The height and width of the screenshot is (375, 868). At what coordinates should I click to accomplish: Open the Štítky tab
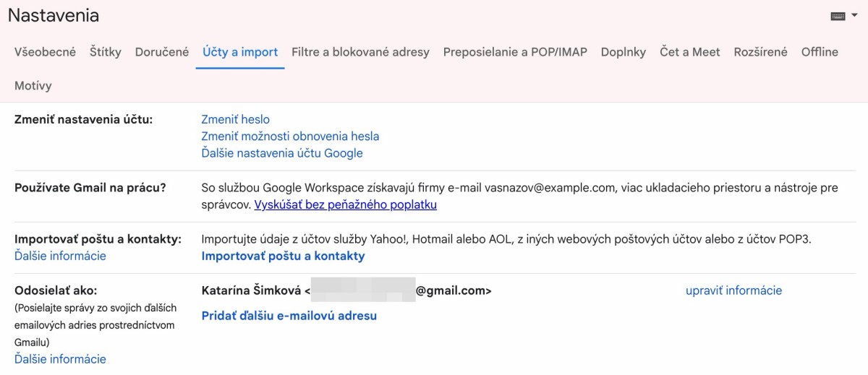[106, 52]
